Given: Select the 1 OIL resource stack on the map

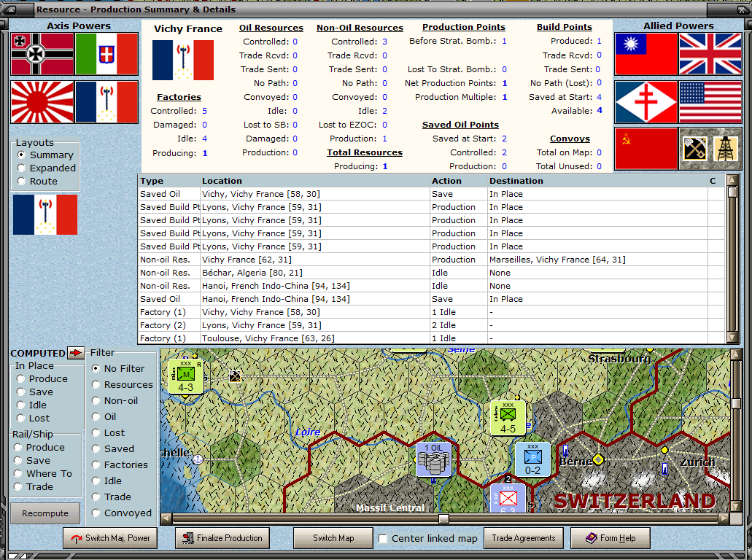Looking at the screenshot, I should 433,459.
